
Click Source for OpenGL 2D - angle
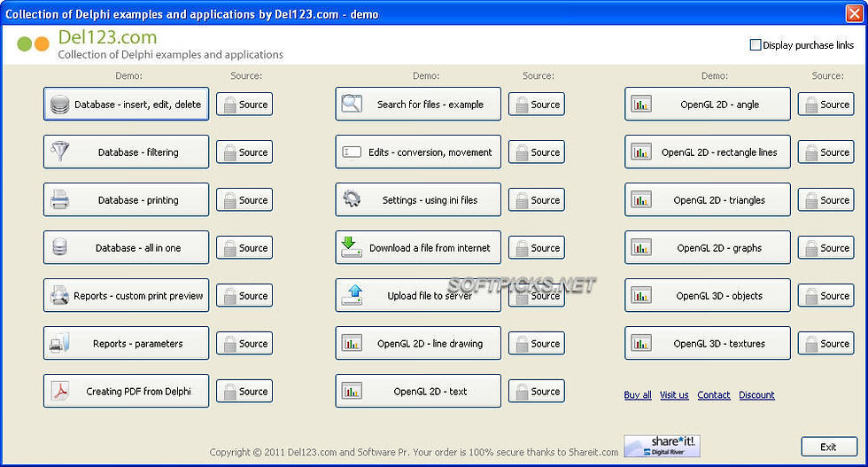coord(825,105)
